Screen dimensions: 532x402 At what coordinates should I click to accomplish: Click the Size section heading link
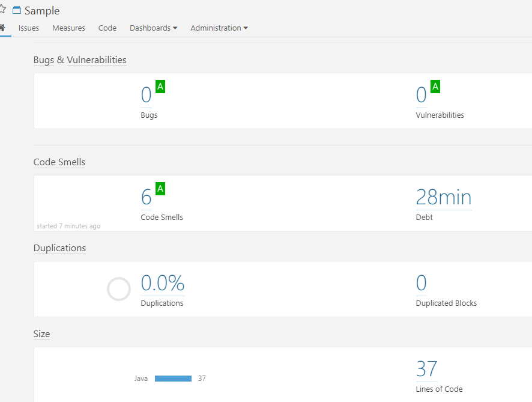[x=41, y=334]
